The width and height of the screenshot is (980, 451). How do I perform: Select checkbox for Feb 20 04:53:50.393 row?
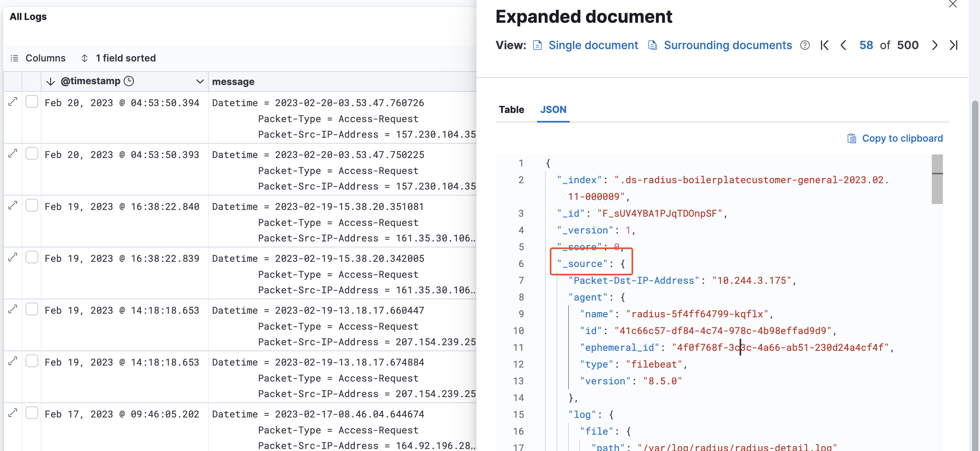(32, 154)
